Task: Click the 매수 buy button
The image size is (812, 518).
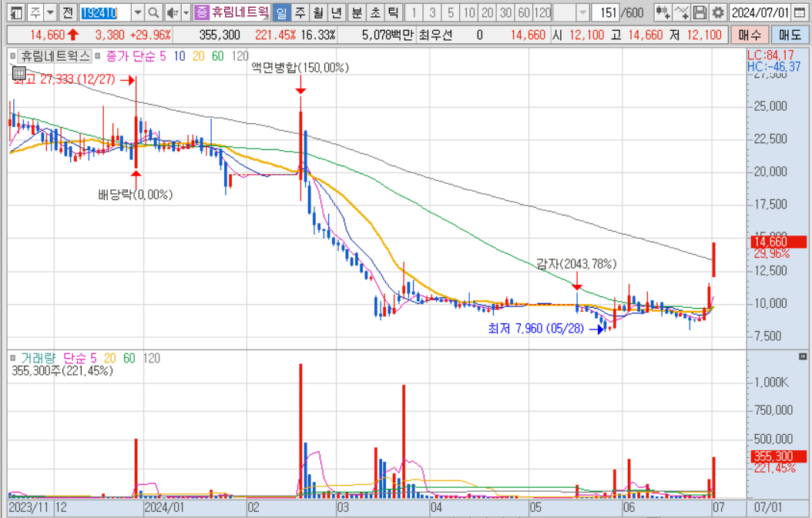Action: point(750,35)
